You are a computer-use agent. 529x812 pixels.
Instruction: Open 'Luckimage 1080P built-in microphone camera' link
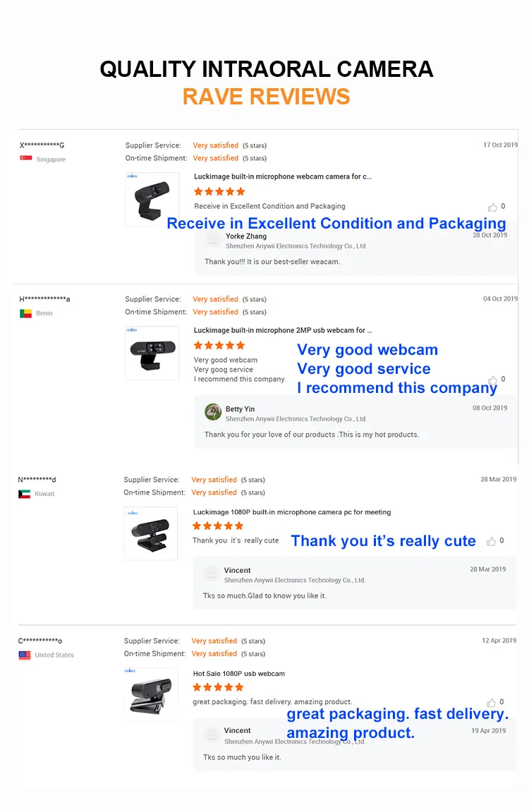tap(291, 512)
